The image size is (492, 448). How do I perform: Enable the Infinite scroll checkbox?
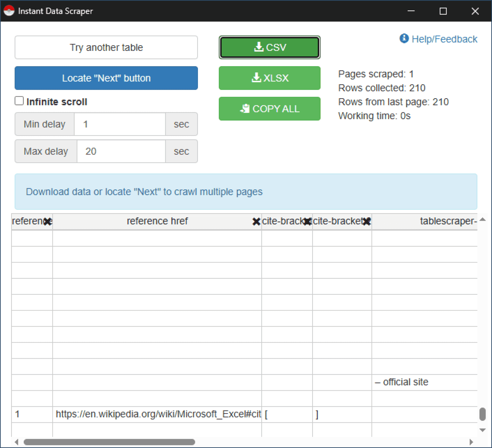point(19,101)
